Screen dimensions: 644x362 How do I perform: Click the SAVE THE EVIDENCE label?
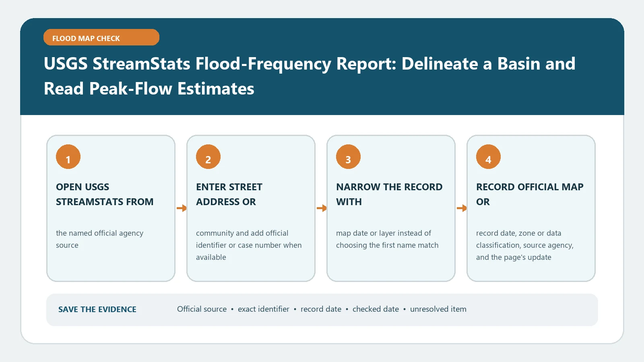click(97, 309)
